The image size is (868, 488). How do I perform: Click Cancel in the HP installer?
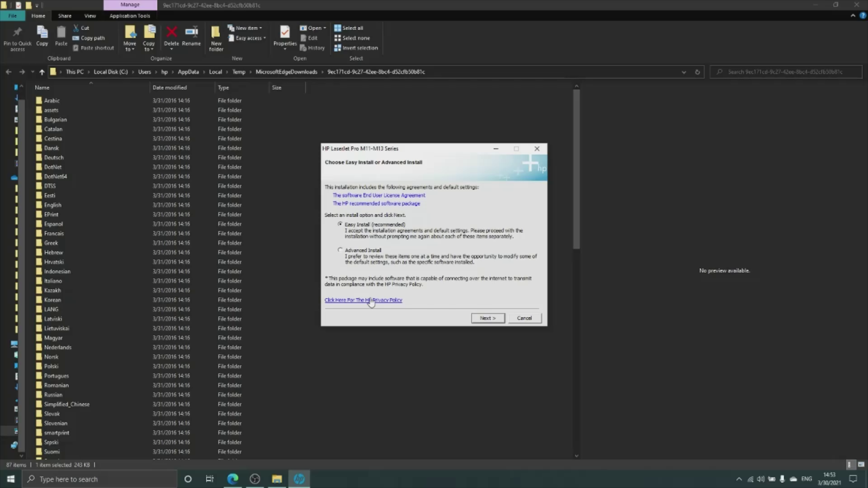tap(525, 318)
